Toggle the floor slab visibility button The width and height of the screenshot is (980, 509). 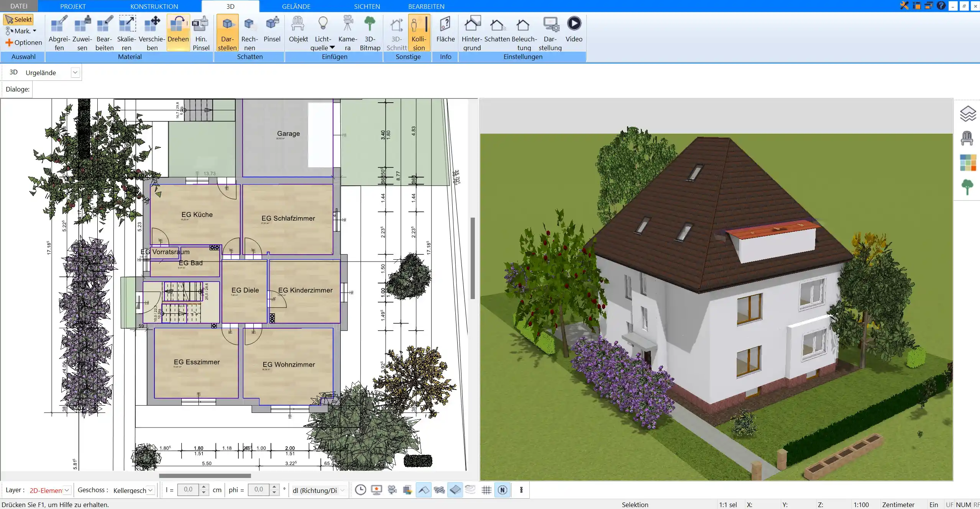click(x=455, y=490)
